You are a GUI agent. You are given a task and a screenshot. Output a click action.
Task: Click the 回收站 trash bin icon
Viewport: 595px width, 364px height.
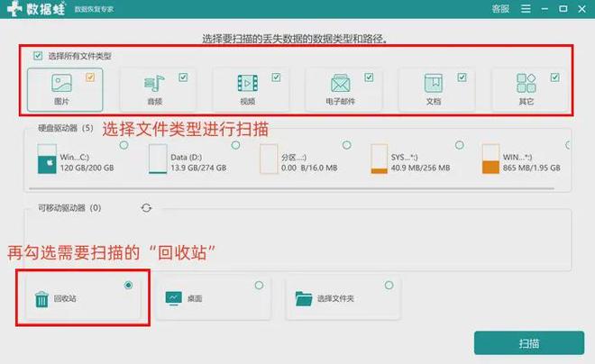[x=41, y=299]
